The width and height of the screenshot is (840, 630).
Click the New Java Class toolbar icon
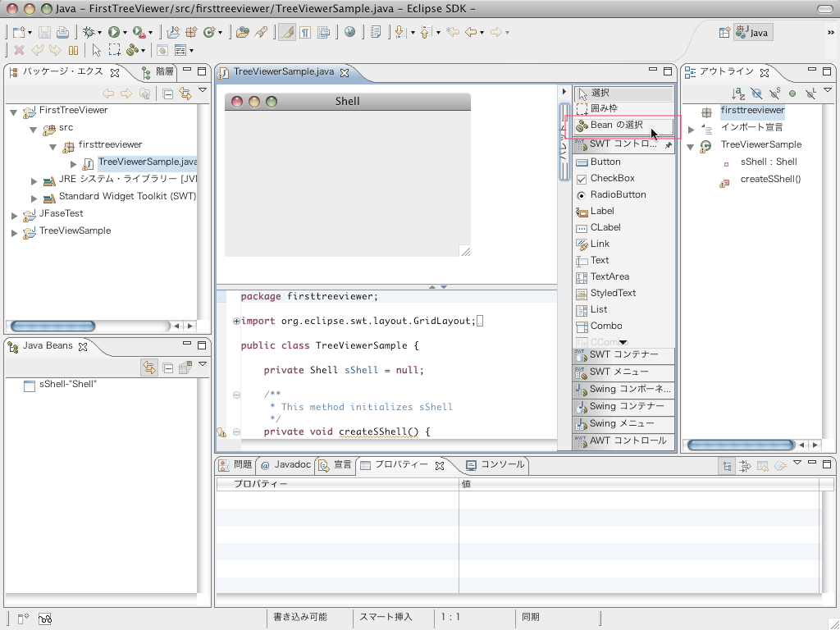tap(209, 32)
